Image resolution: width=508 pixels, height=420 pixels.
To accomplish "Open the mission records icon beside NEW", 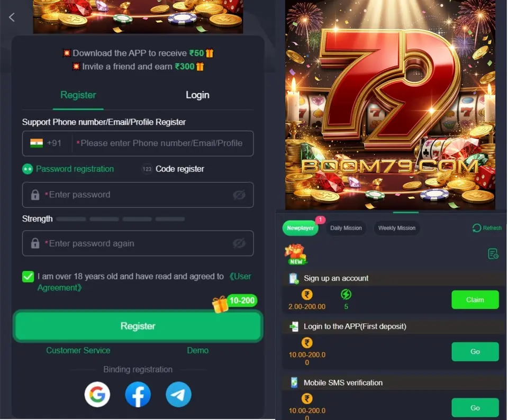I will [x=493, y=254].
